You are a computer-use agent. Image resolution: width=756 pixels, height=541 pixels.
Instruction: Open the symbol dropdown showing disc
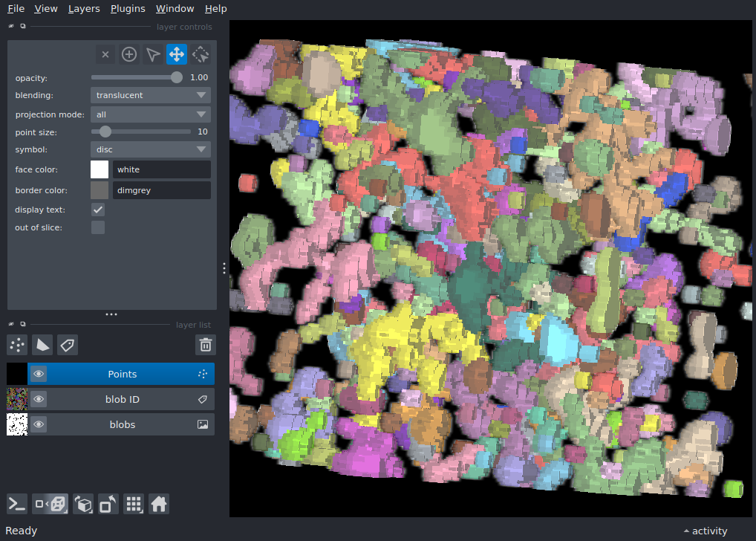click(x=150, y=149)
